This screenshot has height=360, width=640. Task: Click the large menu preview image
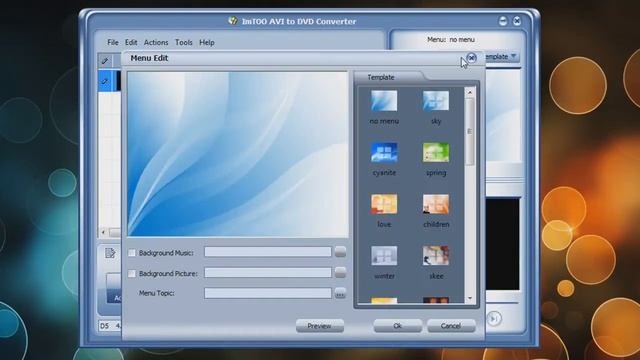point(238,154)
